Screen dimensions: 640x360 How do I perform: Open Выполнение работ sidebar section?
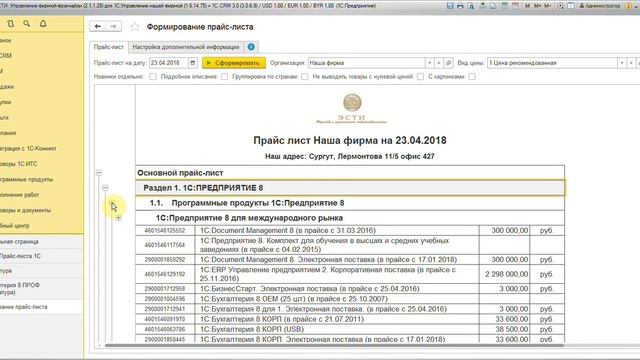pyautogui.click(x=20, y=195)
